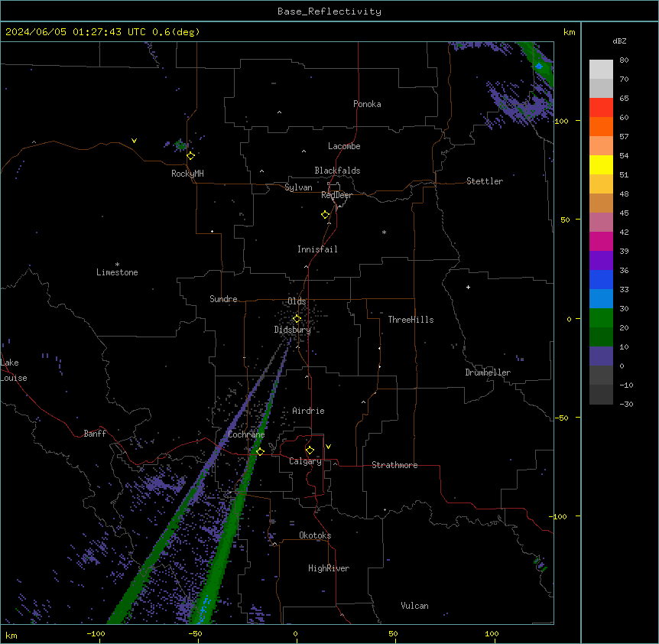Image resolution: width=659 pixels, height=644 pixels.
Task: Click the Blackfalds label
Action: pos(337,171)
